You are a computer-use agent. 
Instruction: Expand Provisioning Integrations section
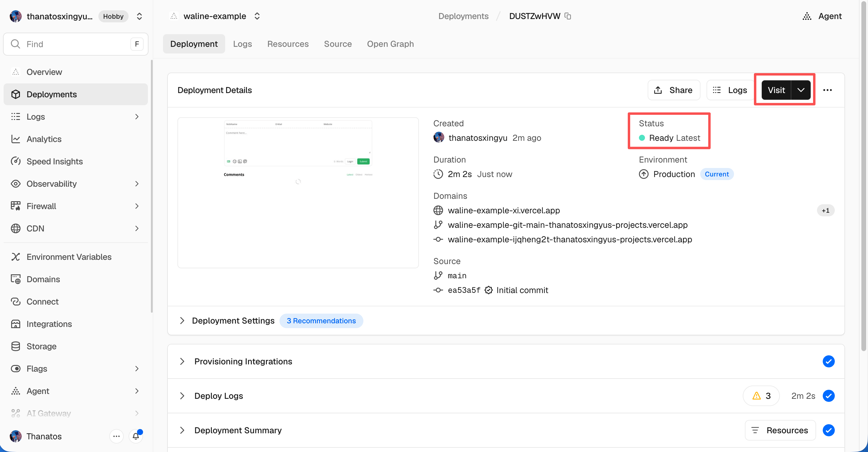click(182, 361)
